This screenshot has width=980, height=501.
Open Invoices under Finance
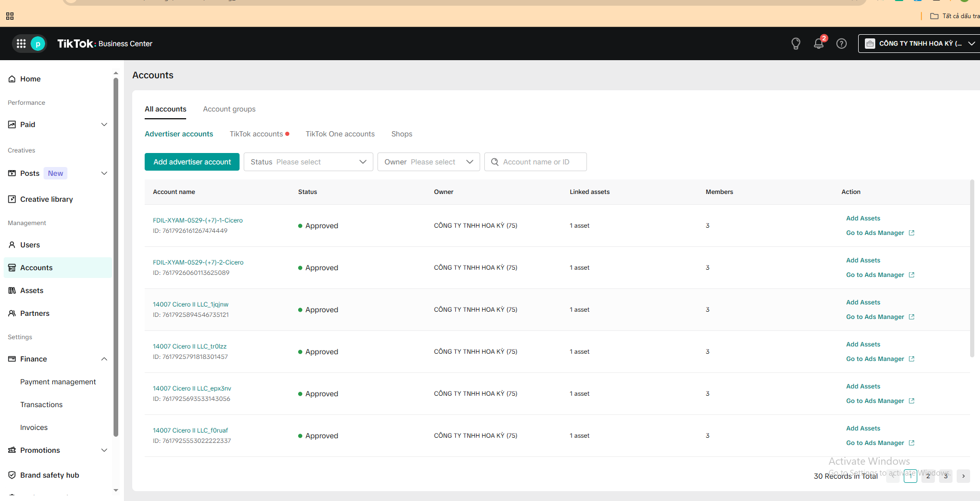coord(34,427)
